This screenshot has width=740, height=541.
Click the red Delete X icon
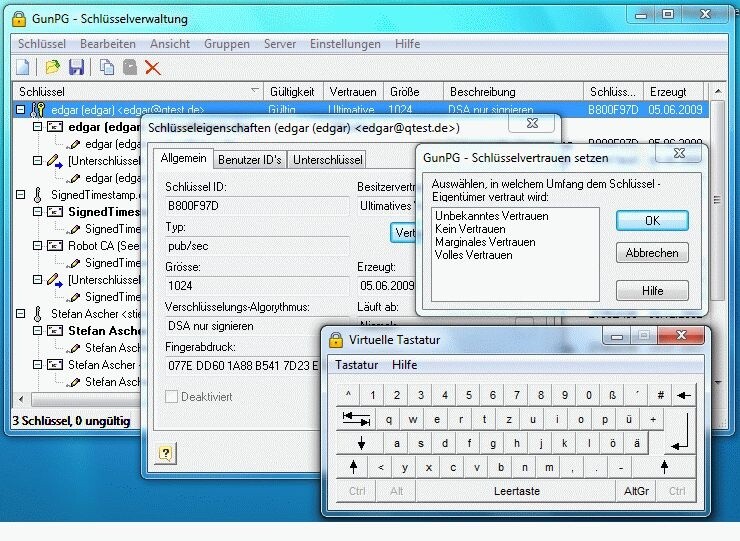click(152, 68)
